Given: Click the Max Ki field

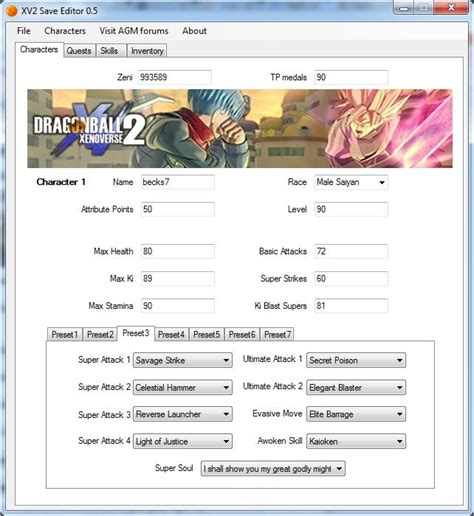Looking at the screenshot, I should click(178, 279).
